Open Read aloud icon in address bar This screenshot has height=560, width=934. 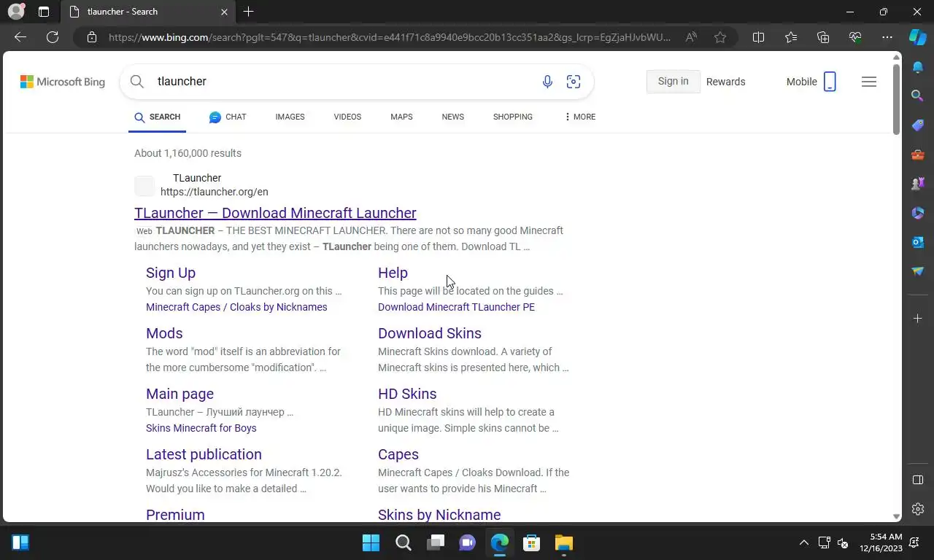[x=691, y=37]
